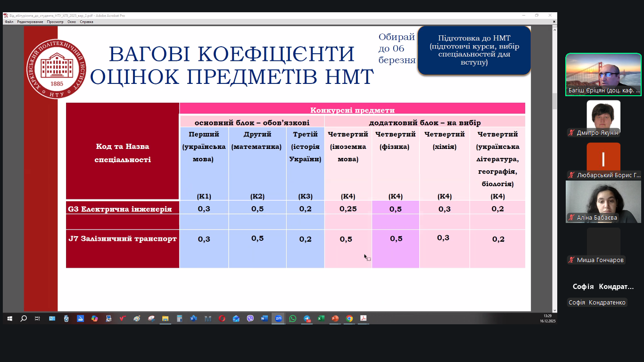Click the document vertical scrollbar thumb
The height and width of the screenshot is (362, 644).
click(x=554, y=101)
